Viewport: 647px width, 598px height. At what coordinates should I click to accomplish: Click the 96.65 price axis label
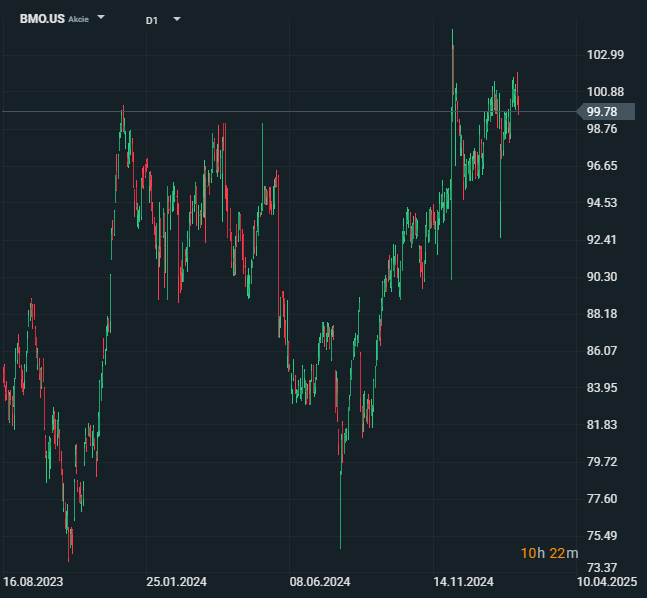[x=605, y=166]
